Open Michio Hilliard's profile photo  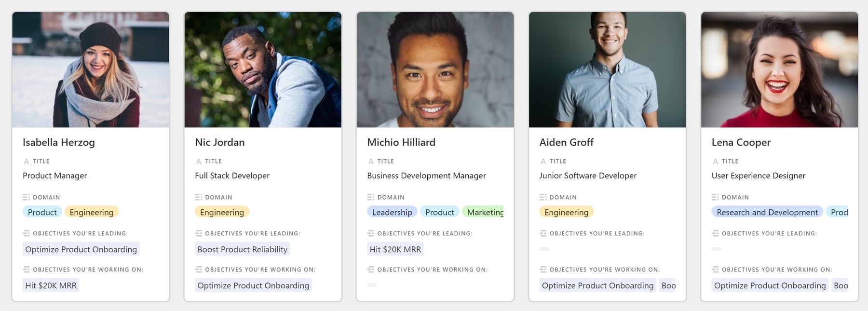[x=435, y=70]
